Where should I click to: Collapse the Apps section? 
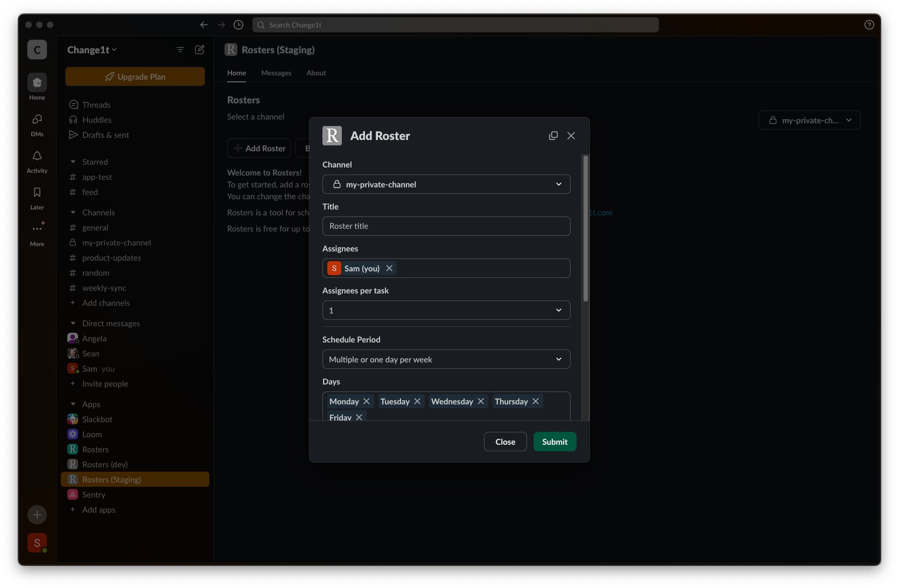tap(73, 404)
